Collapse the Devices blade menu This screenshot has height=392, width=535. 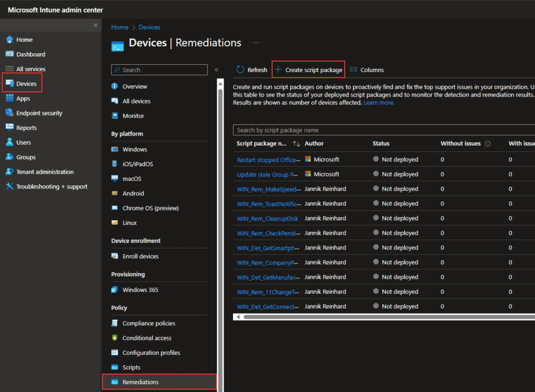(216, 69)
